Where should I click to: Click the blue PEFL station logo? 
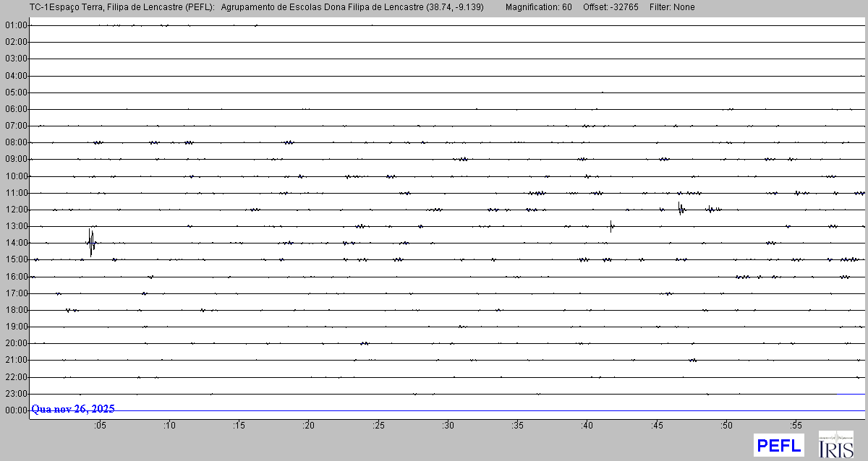778,445
